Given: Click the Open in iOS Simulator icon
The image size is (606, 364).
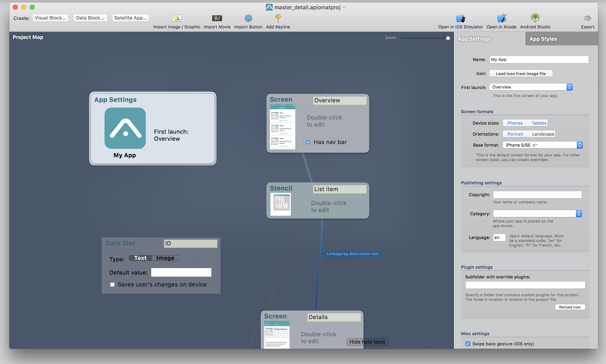Looking at the screenshot, I should [460, 18].
